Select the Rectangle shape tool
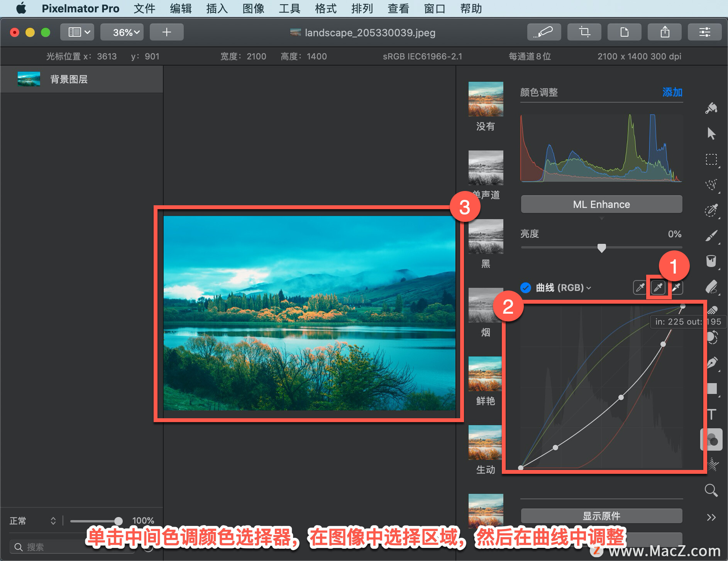Screen dimensions: 728x561 pos(712,389)
